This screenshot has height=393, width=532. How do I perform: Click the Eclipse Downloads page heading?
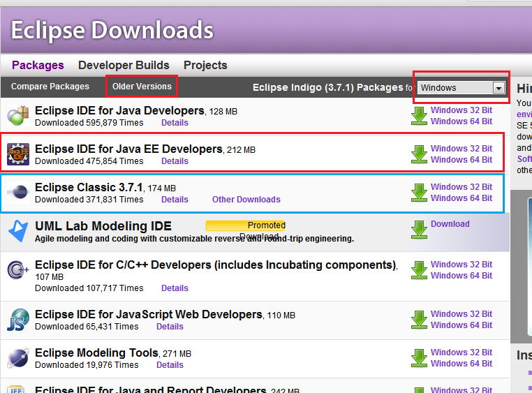(112, 30)
